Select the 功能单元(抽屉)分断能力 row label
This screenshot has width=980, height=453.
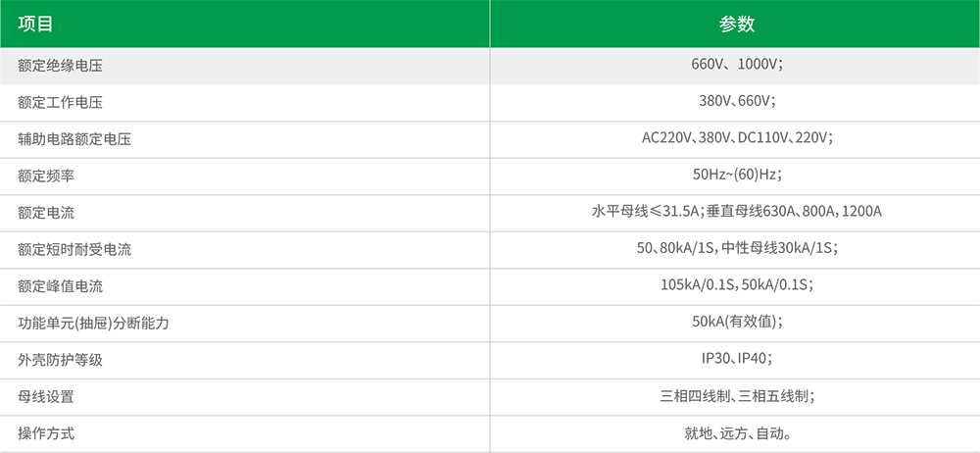click(x=94, y=324)
